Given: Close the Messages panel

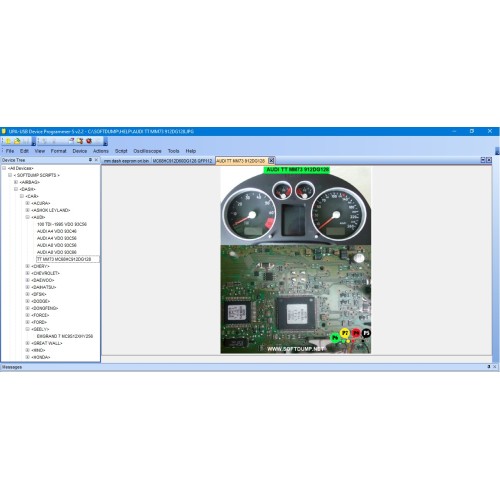Looking at the screenshot, I should tap(494, 367).
